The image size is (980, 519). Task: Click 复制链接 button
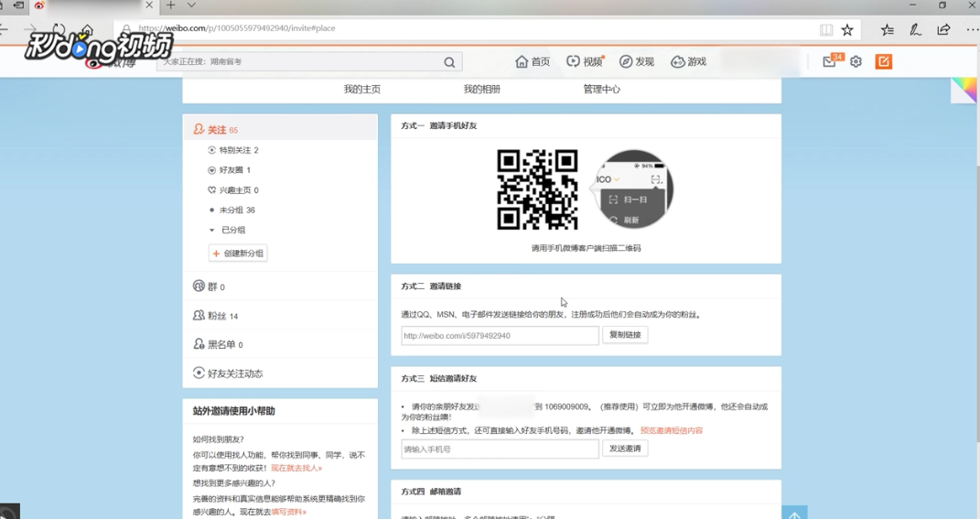tap(625, 334)
